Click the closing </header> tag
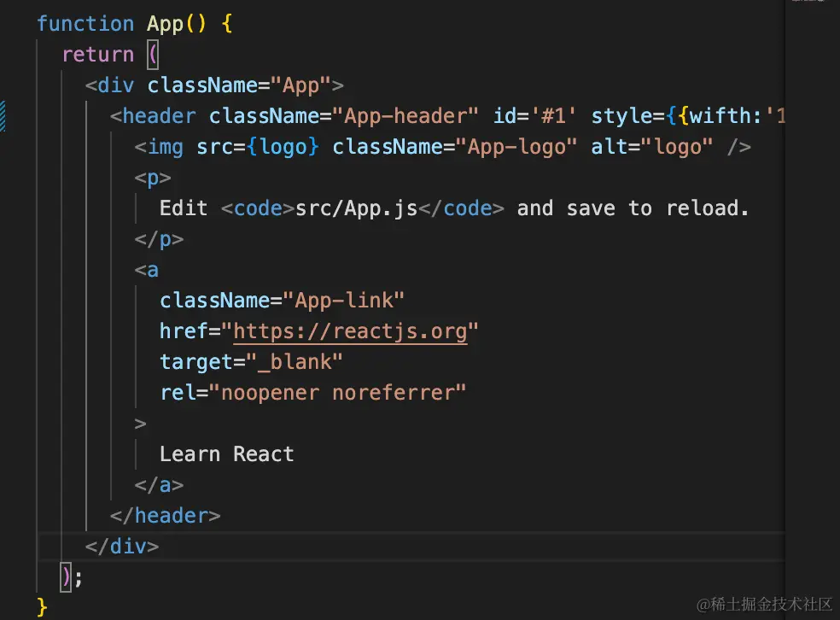This screenshot has width=840, height=620. (165, 516)
